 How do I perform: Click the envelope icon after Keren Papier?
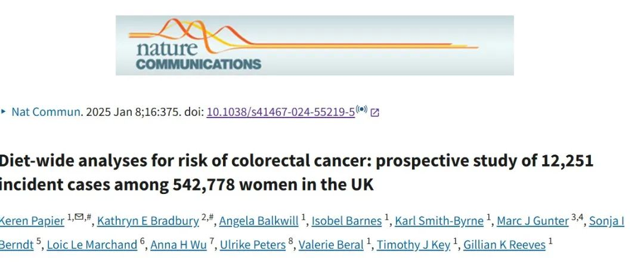[x=79, y=218]
